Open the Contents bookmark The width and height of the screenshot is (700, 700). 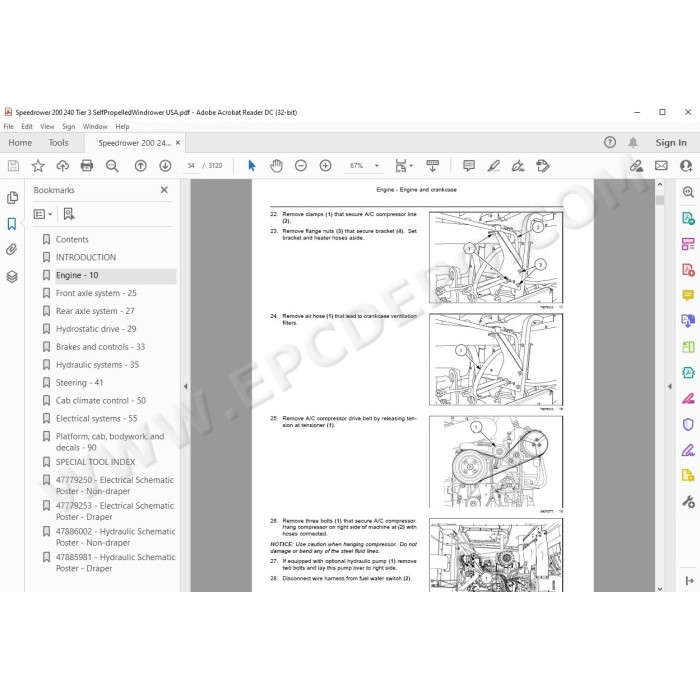click(x=72, y=240)
